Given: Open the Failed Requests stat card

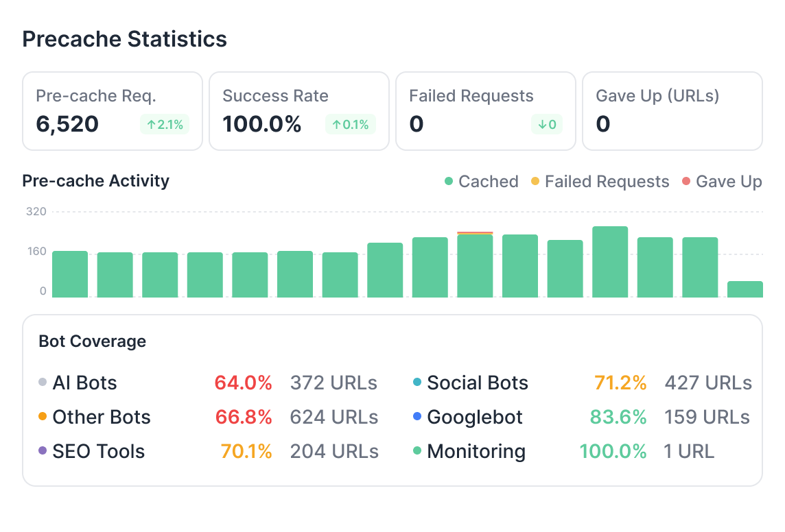Looking at the screenshot, I should [x=486, y=111].
